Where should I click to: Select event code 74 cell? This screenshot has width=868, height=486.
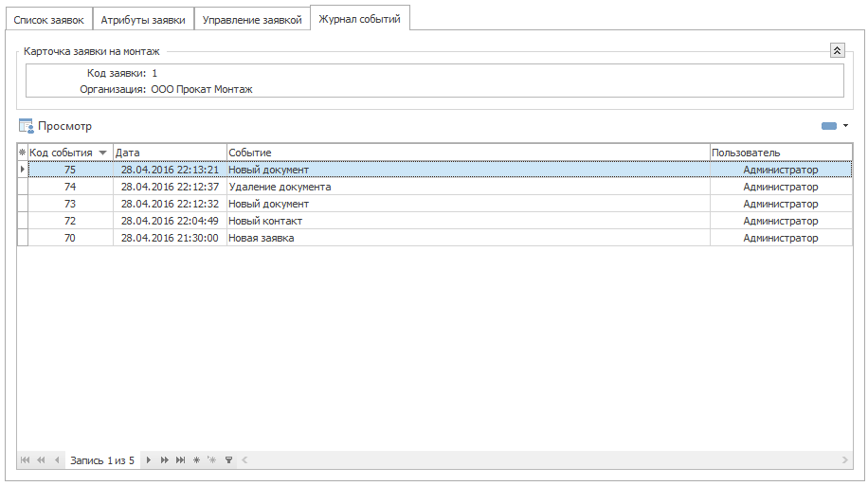[70, 187]
